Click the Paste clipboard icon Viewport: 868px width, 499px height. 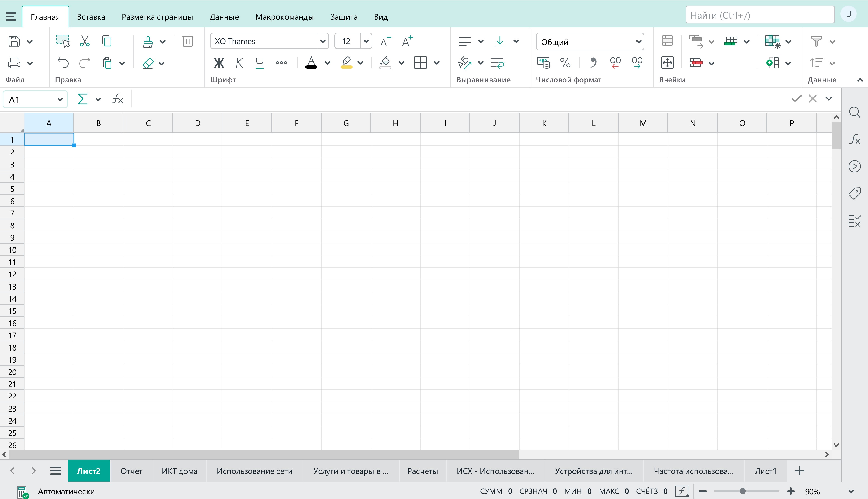pyautogui.click(x=107, y=63)
